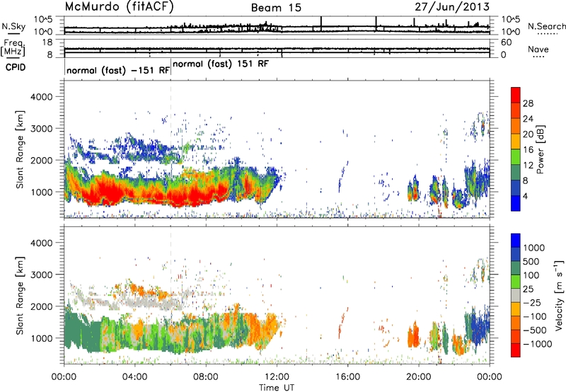Click the 'Nave' legend label
The image size is (566, 392).
pos(538,50)
